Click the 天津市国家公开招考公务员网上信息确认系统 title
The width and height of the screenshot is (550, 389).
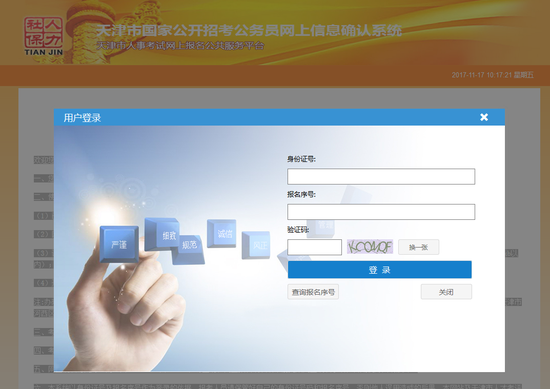[249, 31]
